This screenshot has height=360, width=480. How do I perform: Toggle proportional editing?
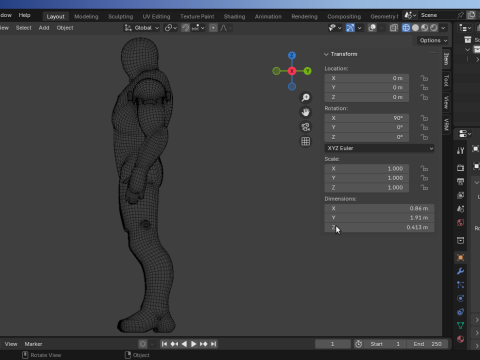tap(213, 28)
